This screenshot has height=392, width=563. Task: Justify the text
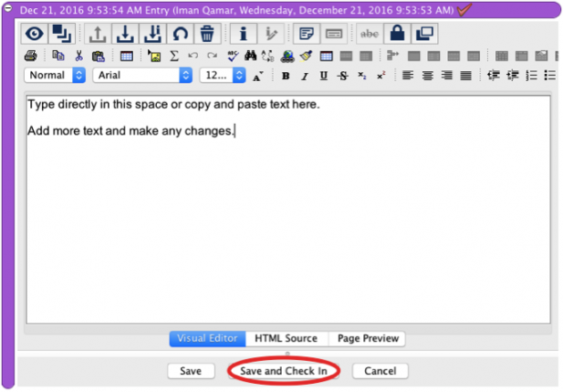click(x=466, y=76)
